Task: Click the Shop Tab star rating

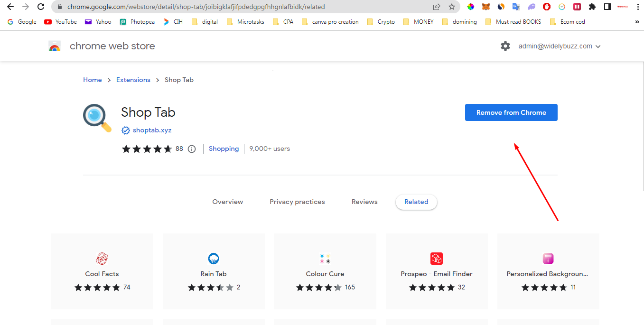Action: tap(147, 149)
